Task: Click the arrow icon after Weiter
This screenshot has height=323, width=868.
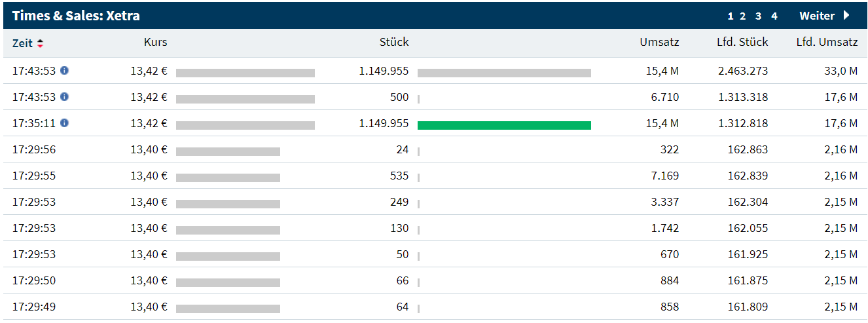Action: coord(846,16)
